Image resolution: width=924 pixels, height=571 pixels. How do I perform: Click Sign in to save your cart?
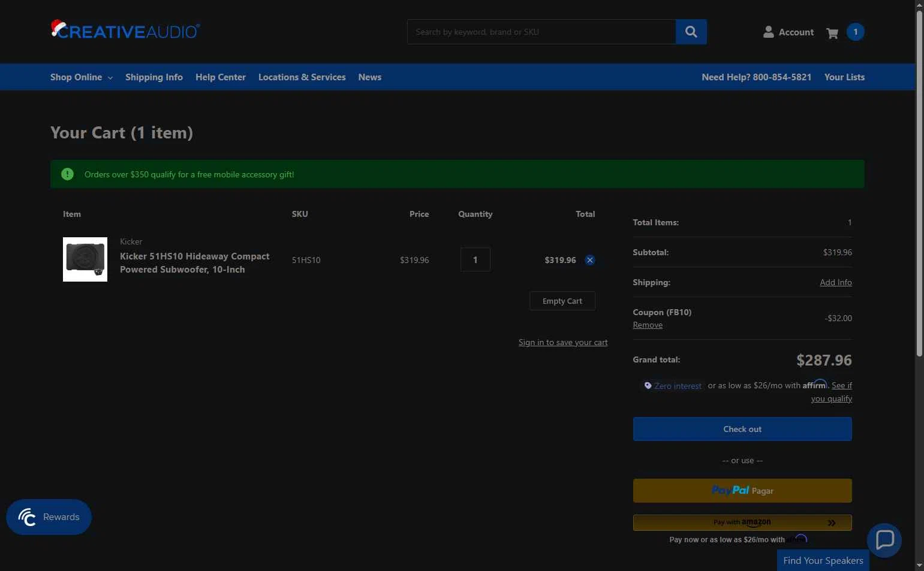pos(563,342)
